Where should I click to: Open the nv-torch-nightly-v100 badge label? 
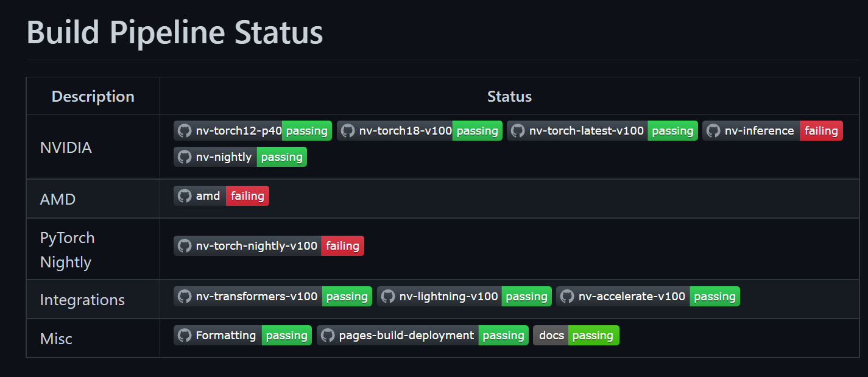(256, 246)
